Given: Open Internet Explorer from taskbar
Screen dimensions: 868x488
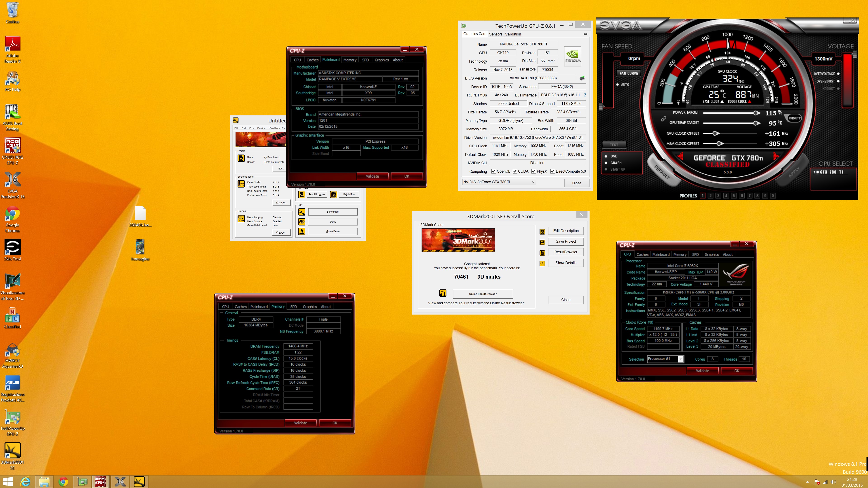Looking at the screenshot, I should click(x=25, y=482).
